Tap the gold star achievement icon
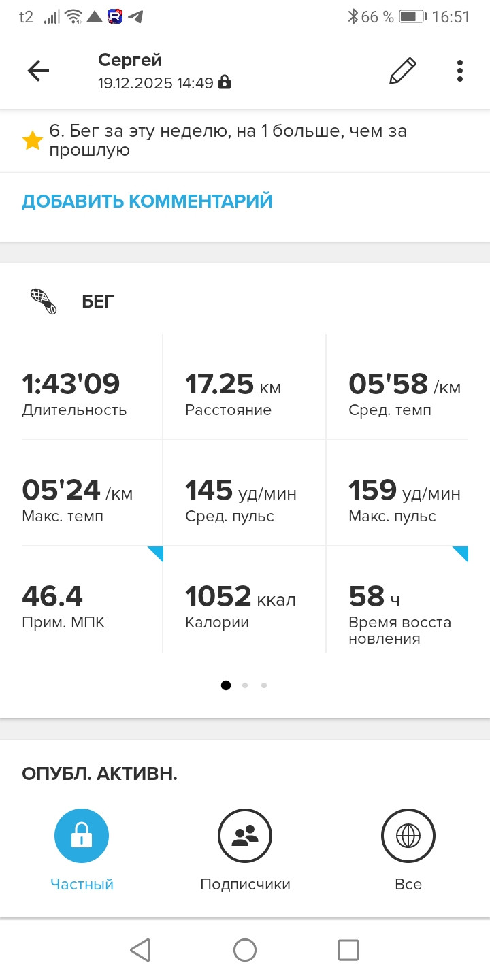490x980 pixels. click(32, 141)
